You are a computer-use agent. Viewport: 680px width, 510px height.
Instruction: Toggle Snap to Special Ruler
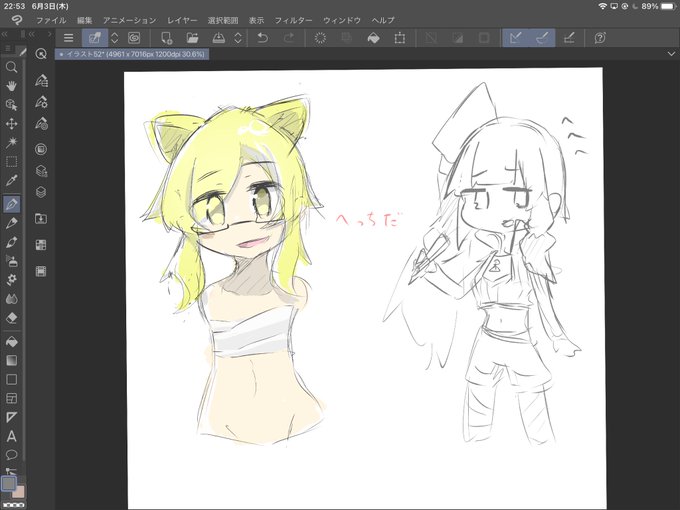pos(542,38)
